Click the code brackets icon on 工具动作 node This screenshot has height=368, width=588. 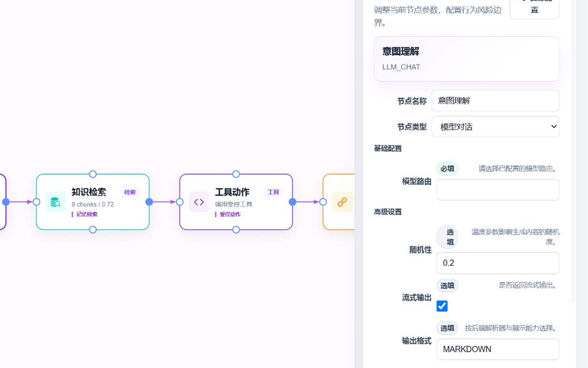(x=199, y=202)
